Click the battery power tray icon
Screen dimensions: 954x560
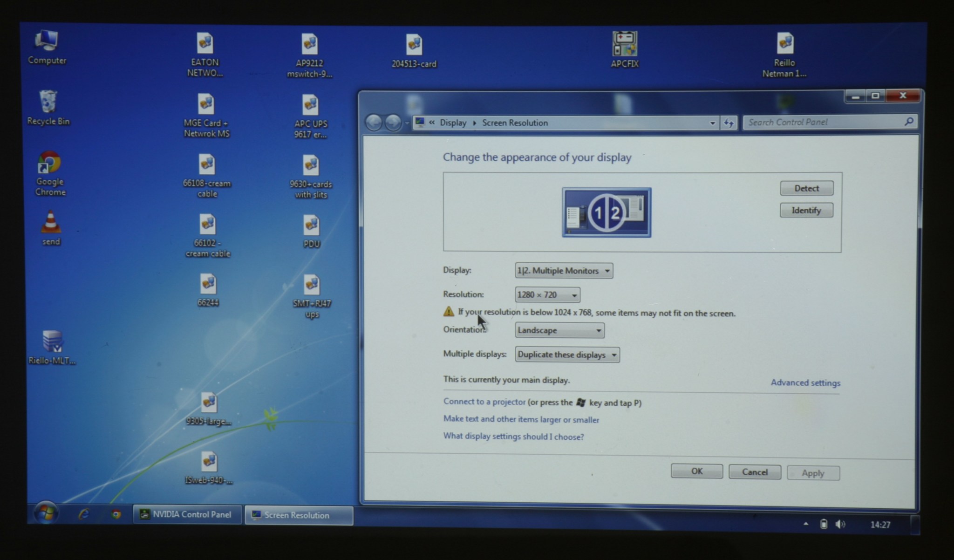[824, 524]
